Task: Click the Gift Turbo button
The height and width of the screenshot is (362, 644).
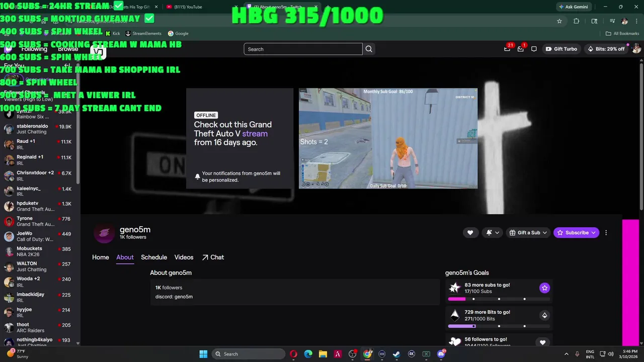Action: [x=561, y=49]
